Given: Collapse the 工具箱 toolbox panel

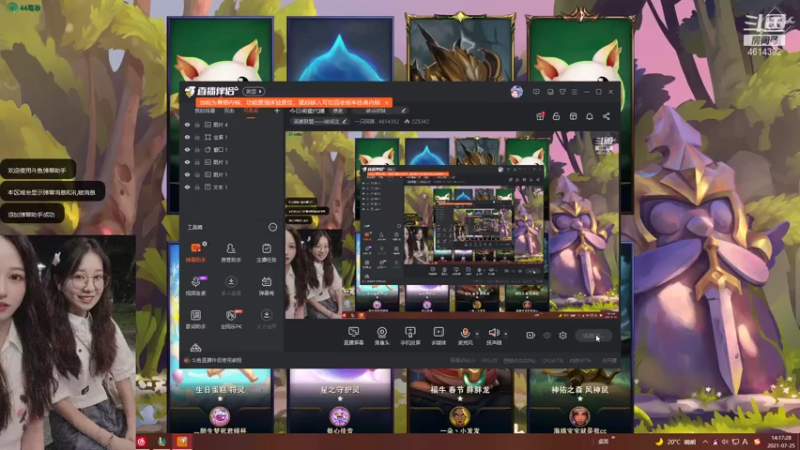Looking at the screenshot, I should point(272,227).
